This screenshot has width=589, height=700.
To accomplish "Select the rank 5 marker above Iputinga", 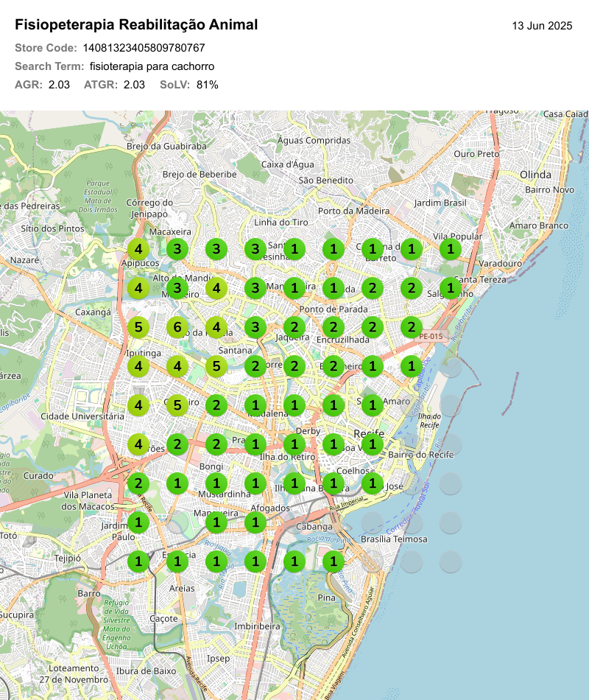I will [138, 326].
